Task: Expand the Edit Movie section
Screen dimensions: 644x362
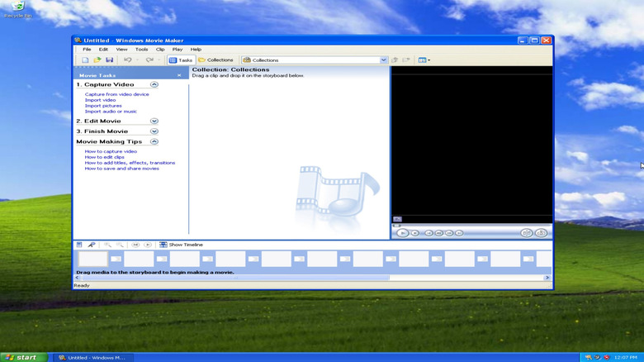Action: [154, 121]
